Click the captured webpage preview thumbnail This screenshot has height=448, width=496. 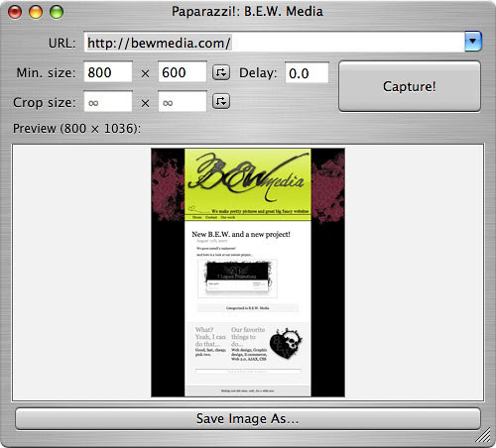coord(248,273)
